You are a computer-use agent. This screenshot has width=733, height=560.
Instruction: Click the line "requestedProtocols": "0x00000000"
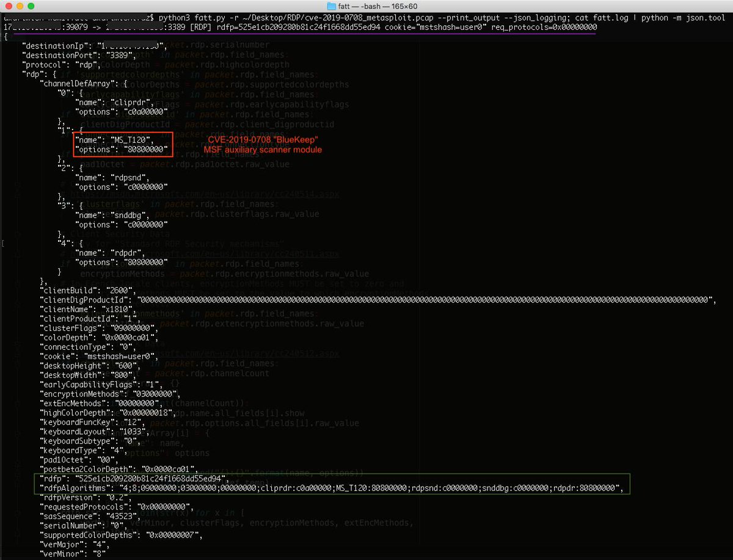click(x=117, y=507)
